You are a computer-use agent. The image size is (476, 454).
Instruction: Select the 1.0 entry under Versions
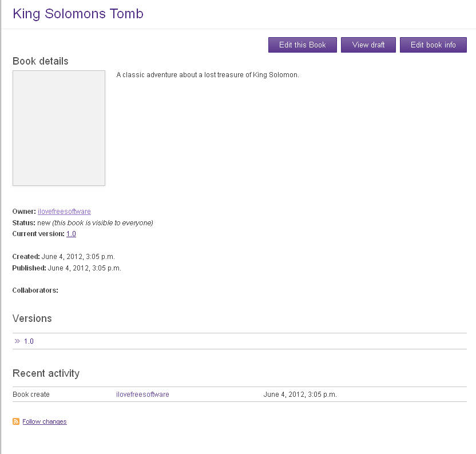click(x=29, y=341)
